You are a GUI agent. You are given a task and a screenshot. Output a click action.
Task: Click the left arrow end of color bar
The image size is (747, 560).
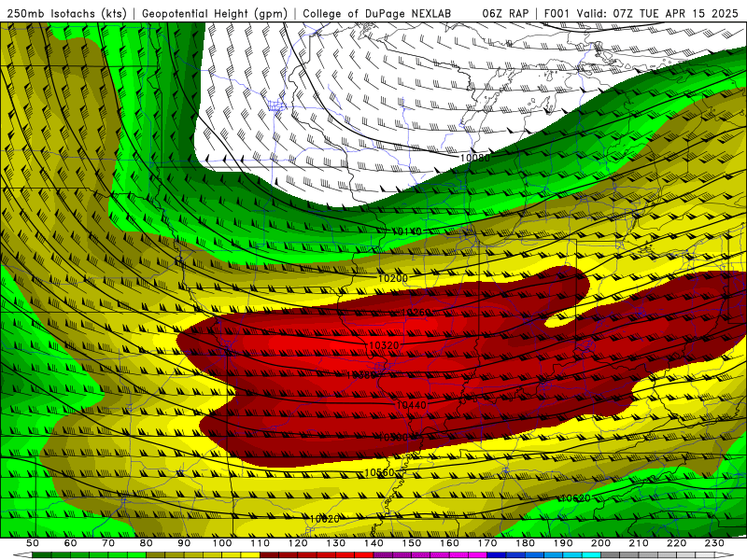[x=22, y=555]
